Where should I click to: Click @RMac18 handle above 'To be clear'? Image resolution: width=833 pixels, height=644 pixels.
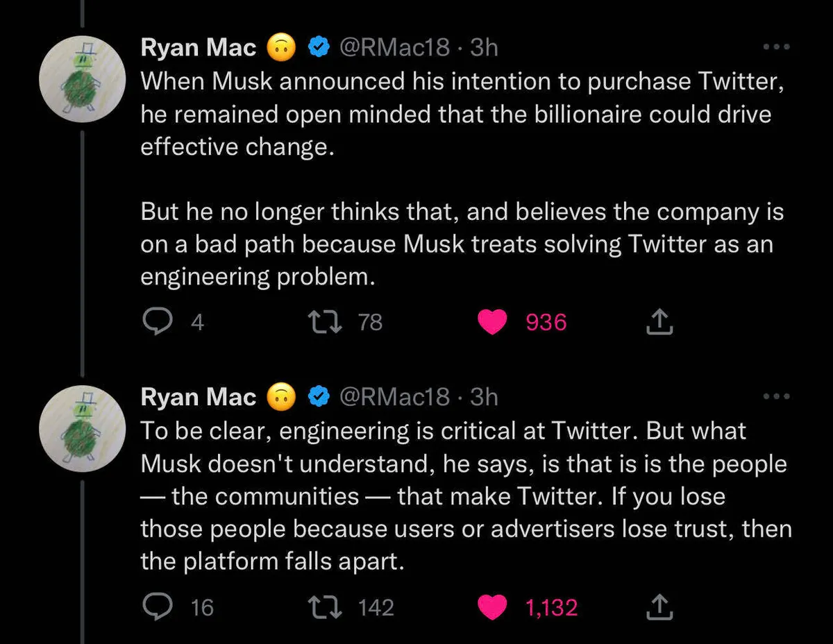[394, 396]
